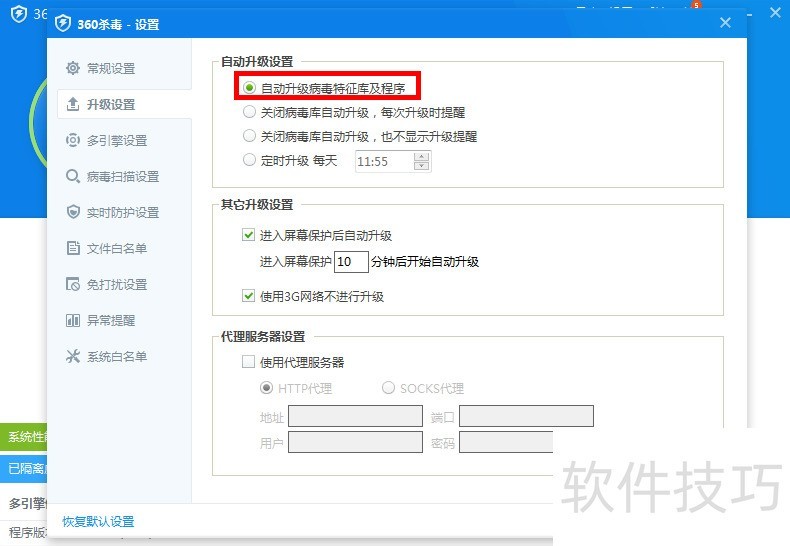Select the SOCKS代理 radio button
The width and height of the screenshot is (790, 546).
click(388, 388)
